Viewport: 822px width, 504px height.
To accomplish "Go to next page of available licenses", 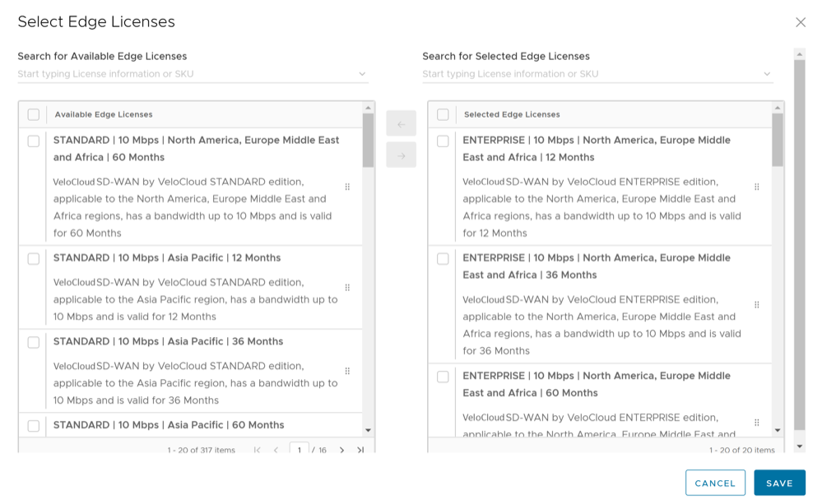I will point(342,450).
